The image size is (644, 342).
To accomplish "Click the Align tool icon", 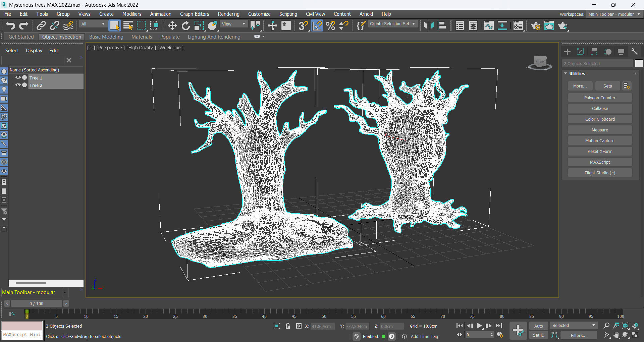I will tap(442, 26).
